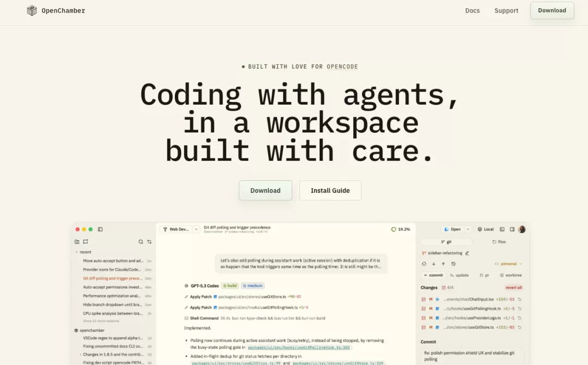Open 'Provider icons for Claude/Code...' session
This screenshot has height=365, width=588.
pyautogui.click(x=112, y=270)
